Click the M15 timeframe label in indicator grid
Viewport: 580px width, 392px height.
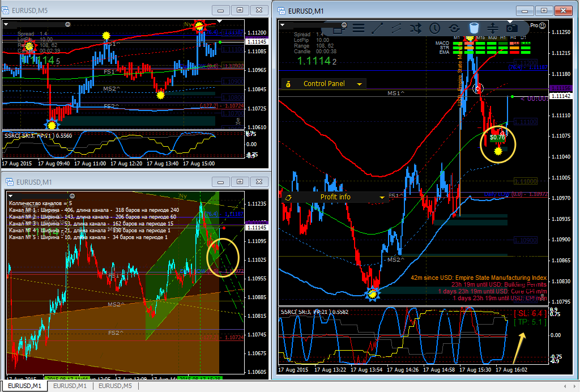coord(480,38)
